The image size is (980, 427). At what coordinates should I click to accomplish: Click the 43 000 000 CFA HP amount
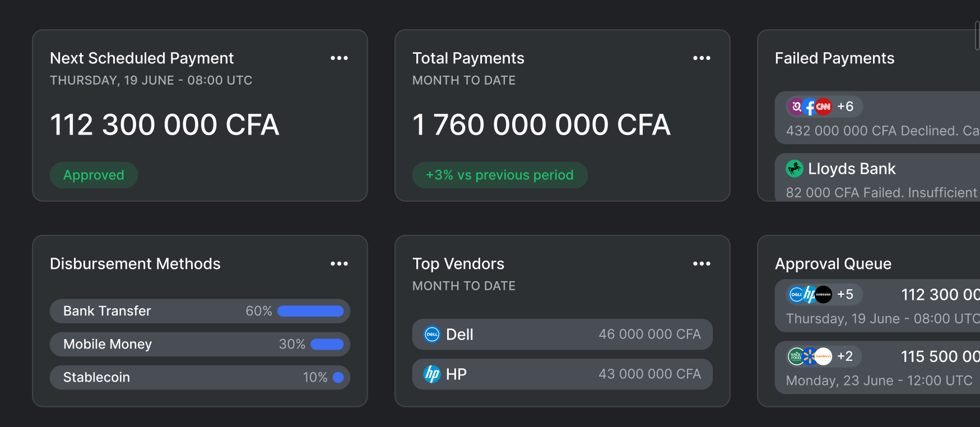(649, 374)
